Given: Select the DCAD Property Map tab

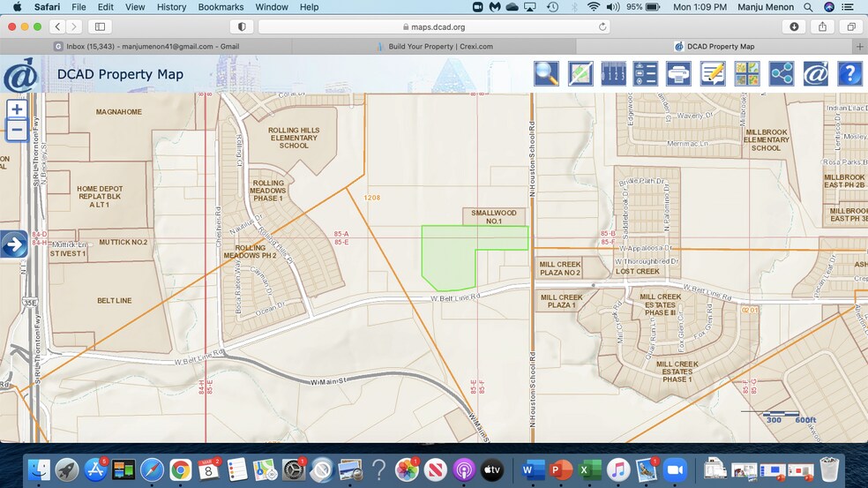Looking at the screenshot, I should coord(715,47).
